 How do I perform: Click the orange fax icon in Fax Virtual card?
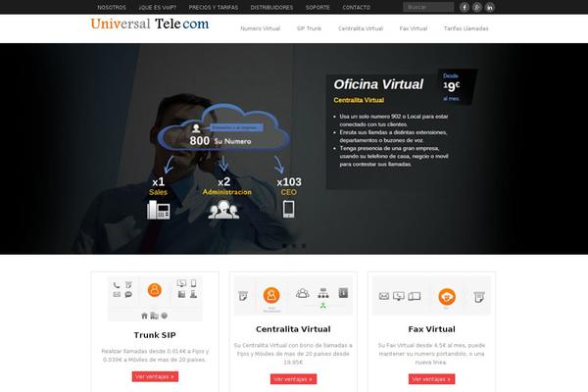pyautogui.click(x=447, y=297)
